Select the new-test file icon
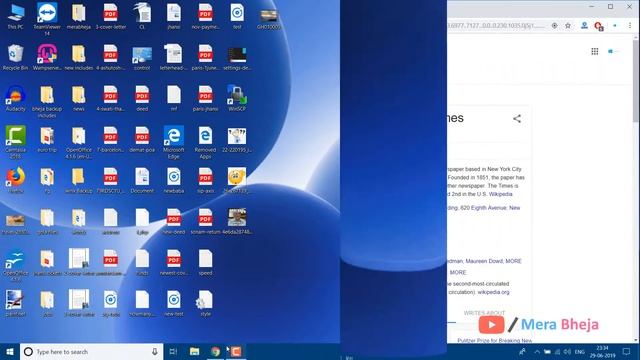The image size is (640, 360). [x=174, y=303]
